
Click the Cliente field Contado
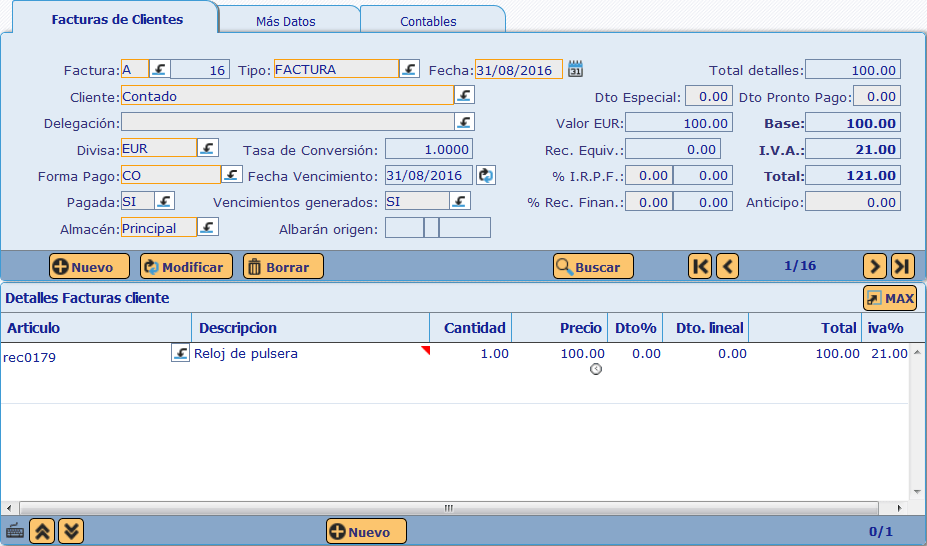click(287, 96)
